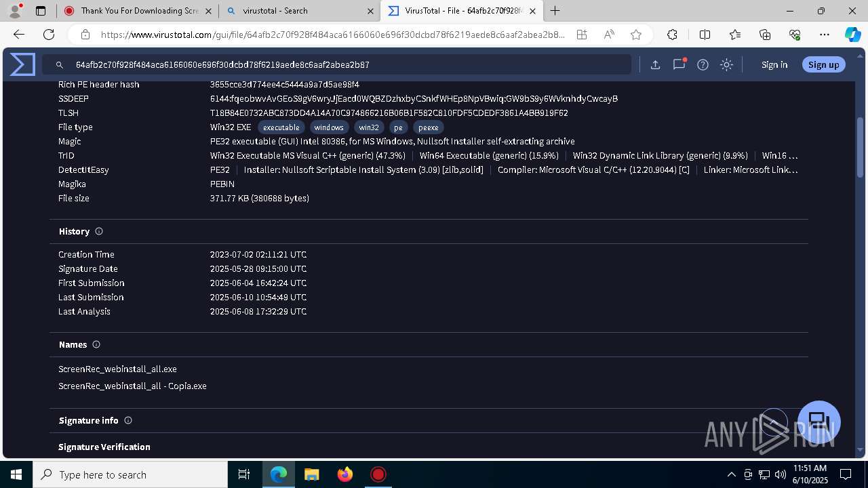Click the VirusTotal logo icon
This screenshot has height=488, width=868.
(22, 64)
